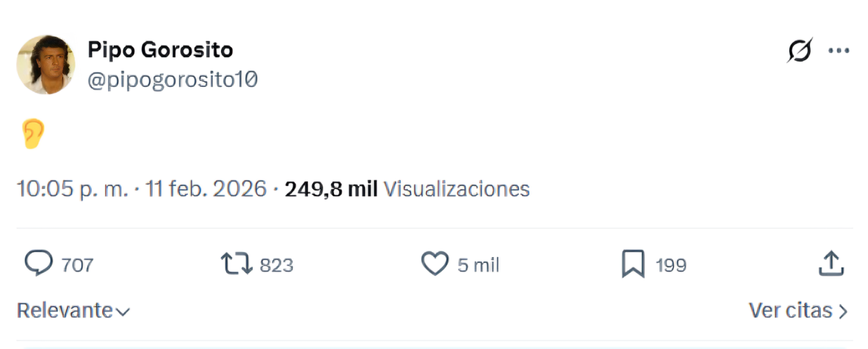Viewport: 868px width, 349px height.
Task: Visit the @pipogorosito10 handle link
Action: pyautogui.click(x=173, y=80)
